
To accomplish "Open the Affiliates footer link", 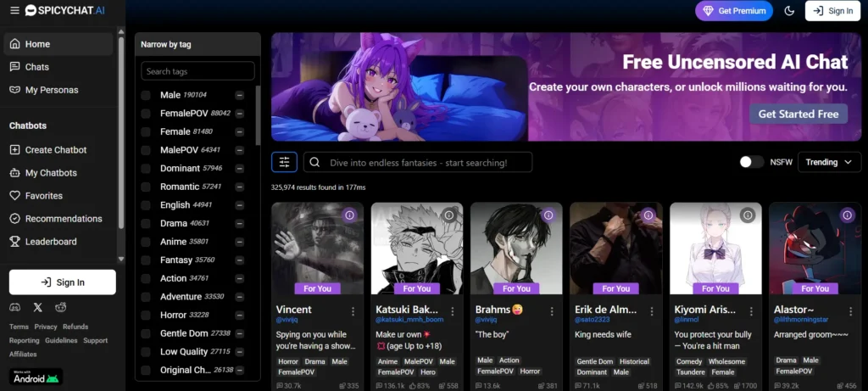I will (x=23, y=355).
